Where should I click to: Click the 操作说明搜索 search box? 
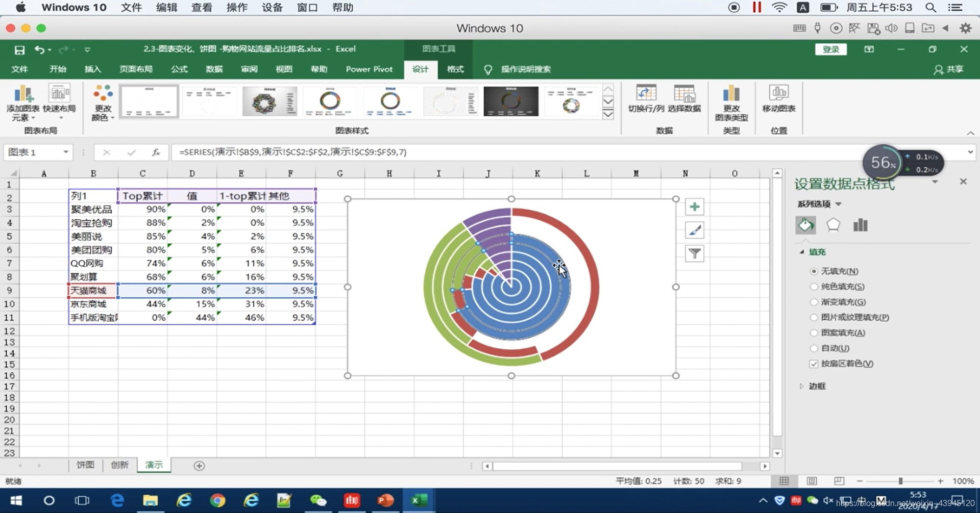coord(525,69)
